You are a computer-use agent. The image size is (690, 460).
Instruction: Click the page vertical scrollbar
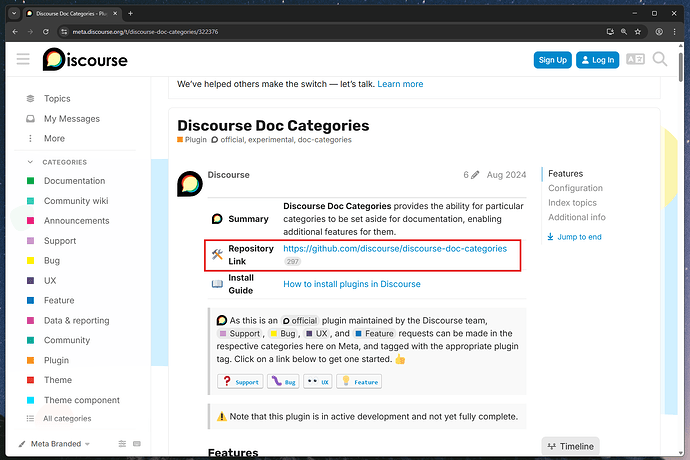pyautogui.click(x=681, y=66)
